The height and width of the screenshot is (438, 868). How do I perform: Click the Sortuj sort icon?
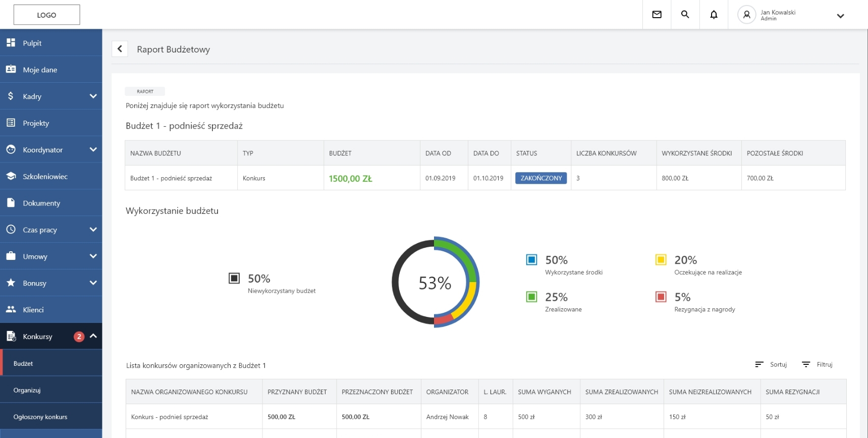[759, 364]
